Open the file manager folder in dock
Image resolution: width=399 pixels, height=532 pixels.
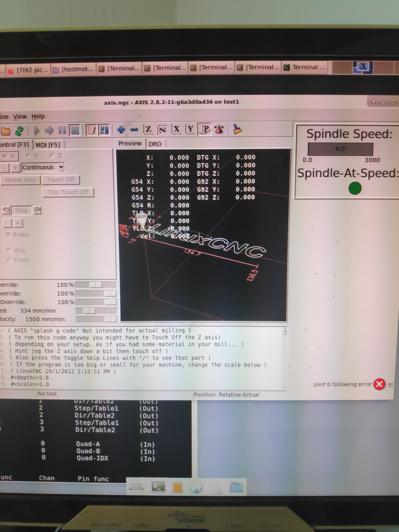point(237,487)
